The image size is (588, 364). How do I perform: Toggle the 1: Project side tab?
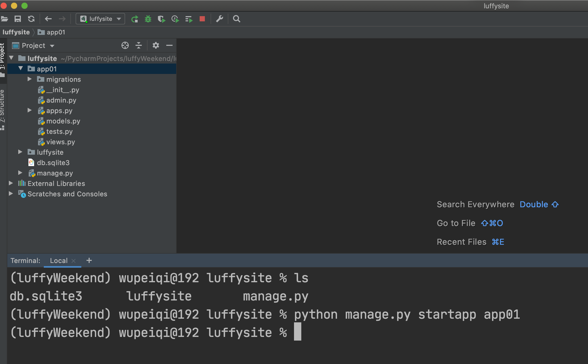point(3,60)
